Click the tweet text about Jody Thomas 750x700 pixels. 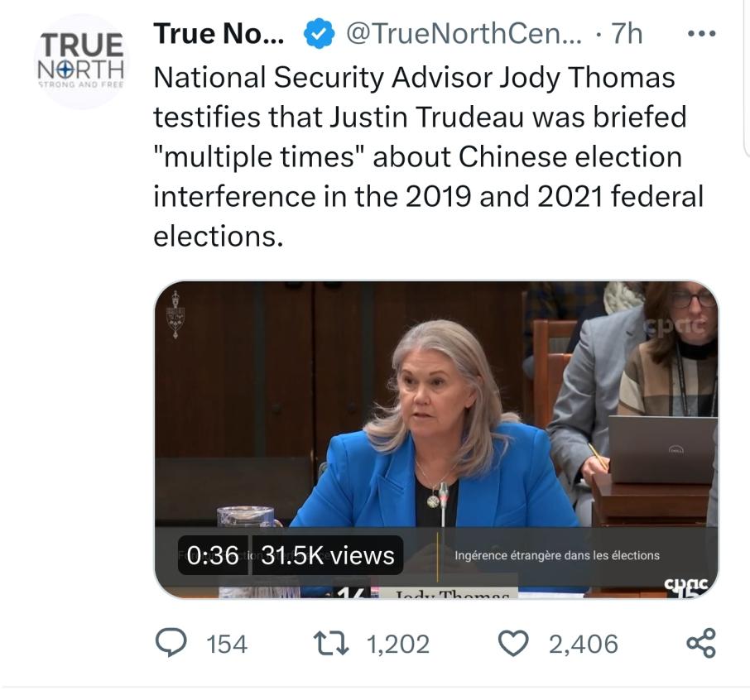(x=426, y=157)
